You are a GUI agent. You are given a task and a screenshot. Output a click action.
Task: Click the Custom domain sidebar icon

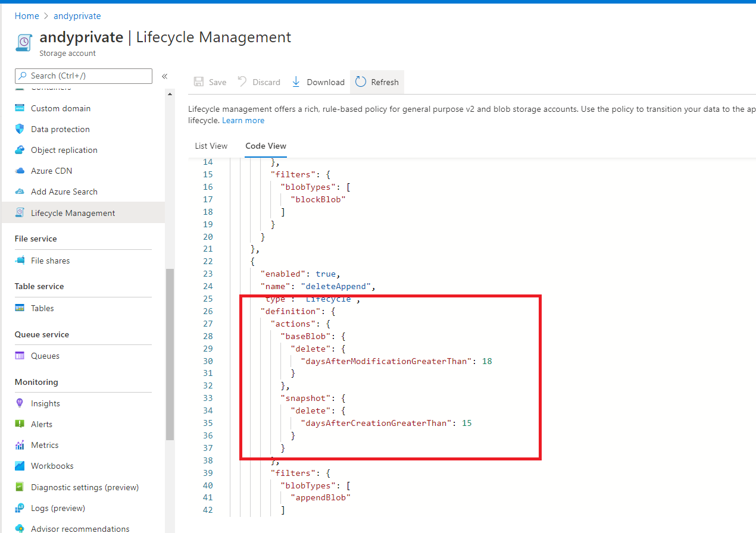(x=20, y=108)
